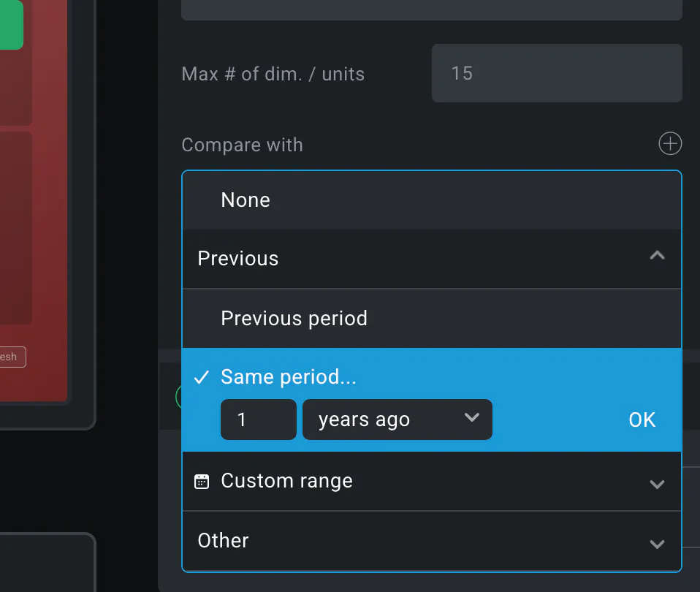
Task: Select the None comparison option
Action: (x=246, y=200)
